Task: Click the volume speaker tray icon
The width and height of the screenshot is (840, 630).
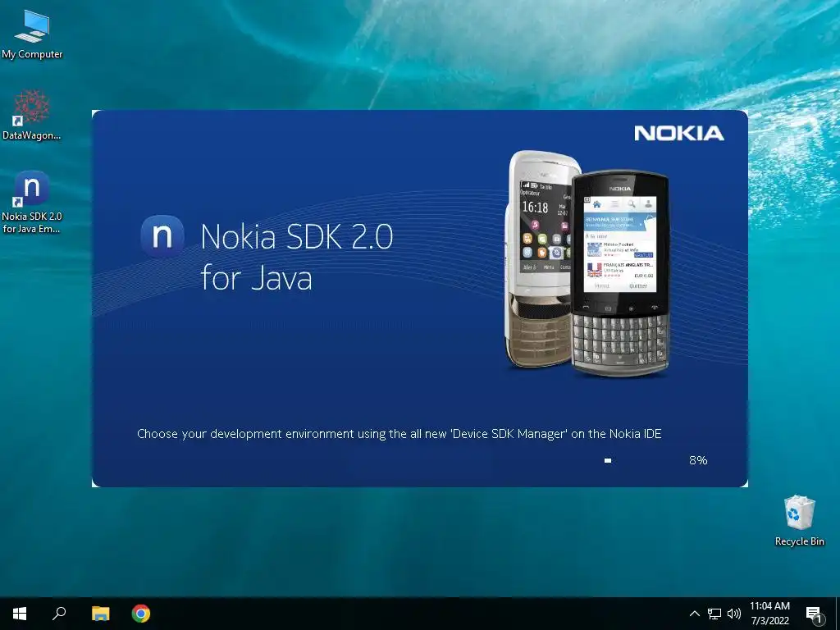Action: 734,614
